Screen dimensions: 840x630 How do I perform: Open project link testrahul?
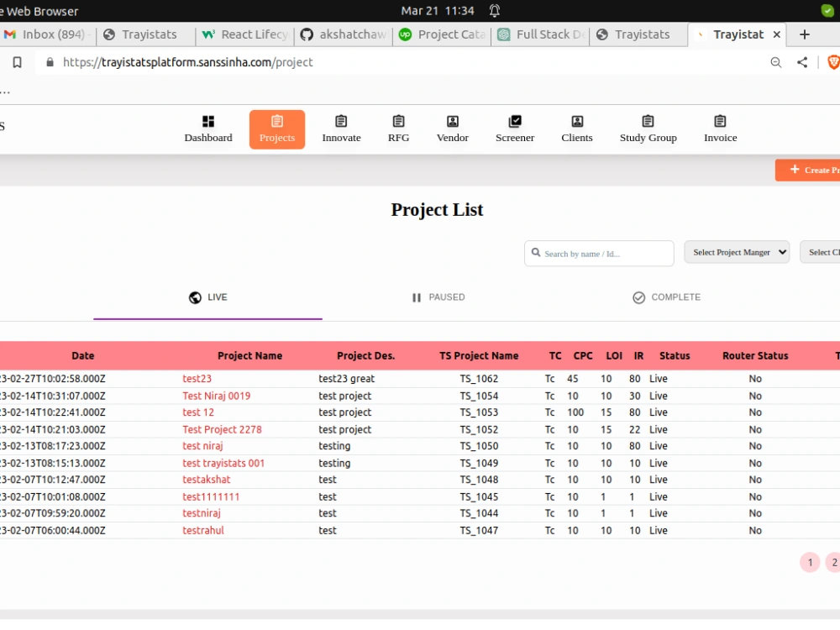coord(203,530)
